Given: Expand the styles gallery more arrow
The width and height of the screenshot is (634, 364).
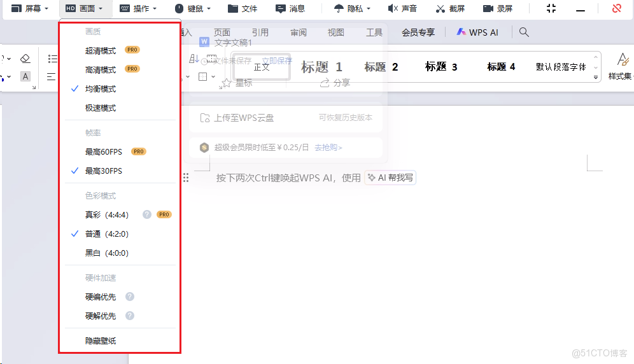Looking at the screenshot, I should click(596, 77).
